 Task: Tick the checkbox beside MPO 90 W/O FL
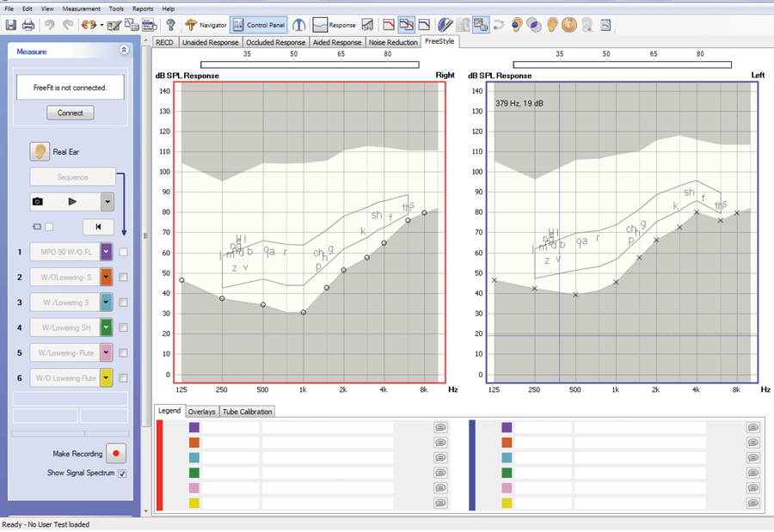click(124, 252)
